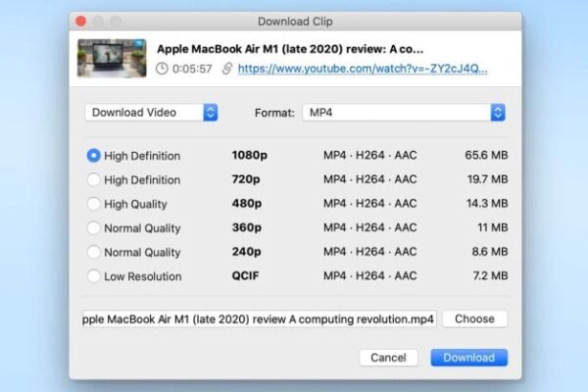Click the video title 'Apple MacBook Air M1'

(290, 49)
